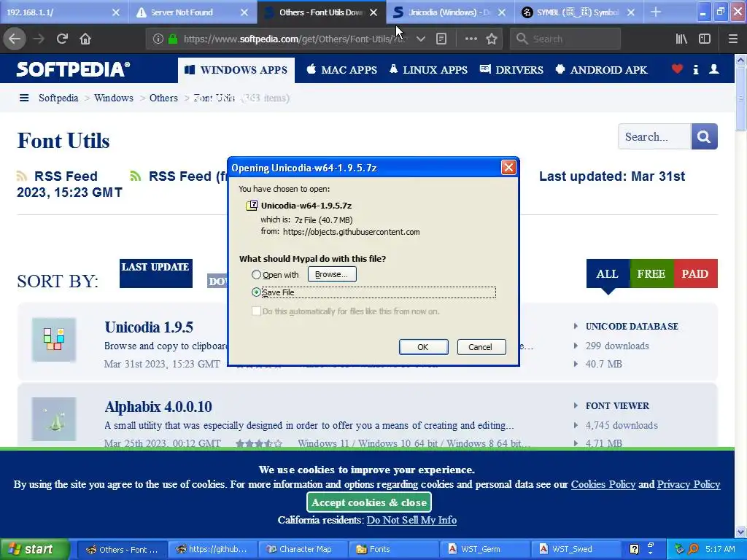Image resolution: width=747 pixels, height=560 pixels.
Task: Cancel the file download dialog
Action: point(481,347)
